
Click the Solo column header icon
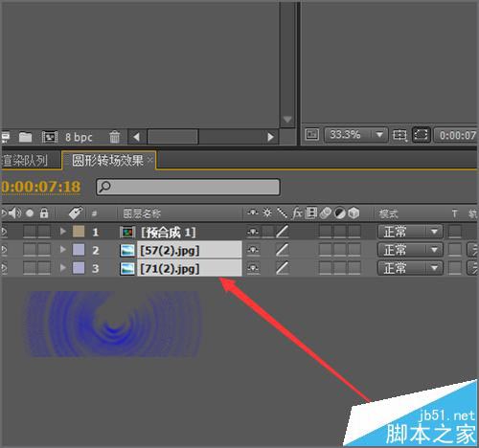point(30,213)
